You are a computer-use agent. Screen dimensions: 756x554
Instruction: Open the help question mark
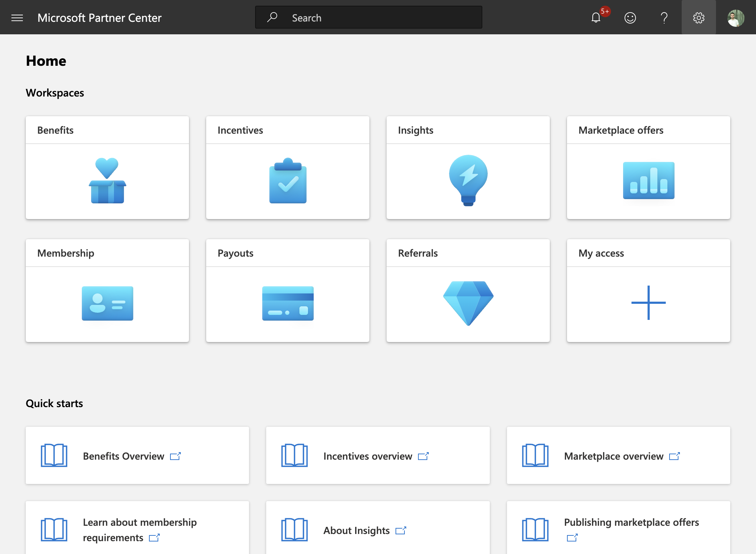[664, 18]
